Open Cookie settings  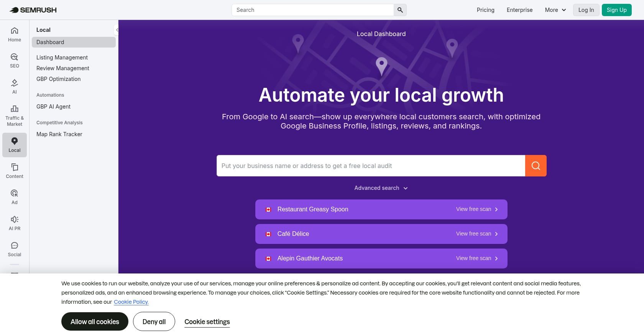(207, 322)
